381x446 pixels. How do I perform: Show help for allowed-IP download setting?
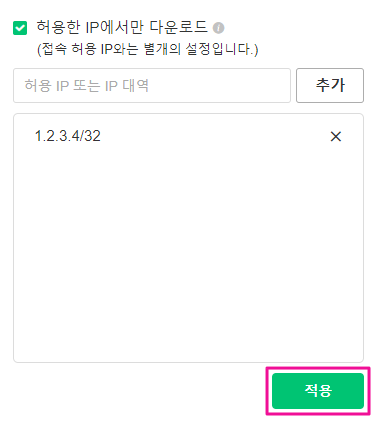pyautogui.click(x=219, y=28)
